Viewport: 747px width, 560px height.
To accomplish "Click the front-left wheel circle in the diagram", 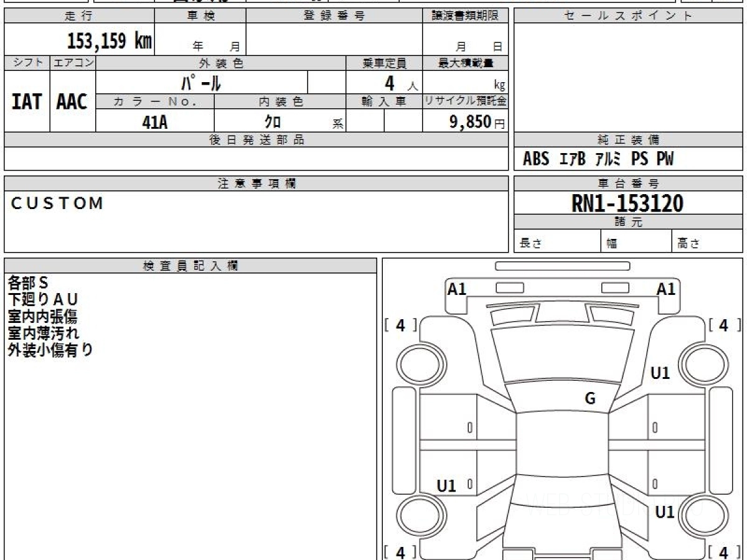I will (x=415, y=363).
